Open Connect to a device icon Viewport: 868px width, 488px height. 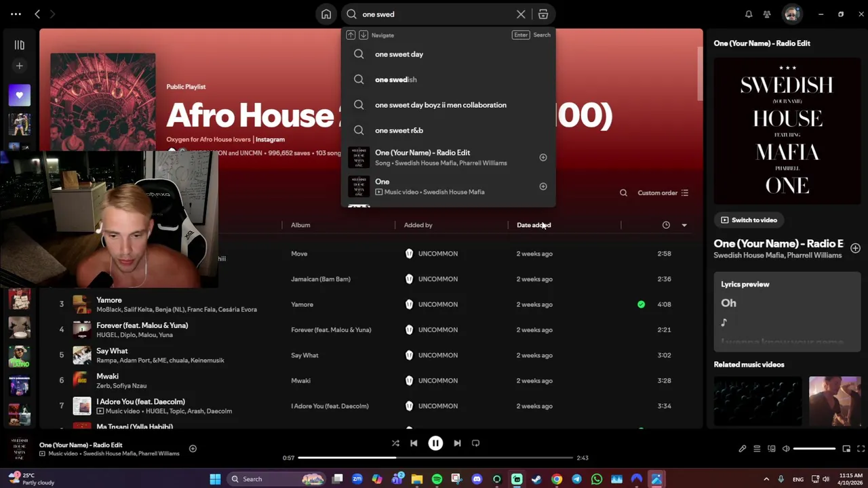point(772,449)
